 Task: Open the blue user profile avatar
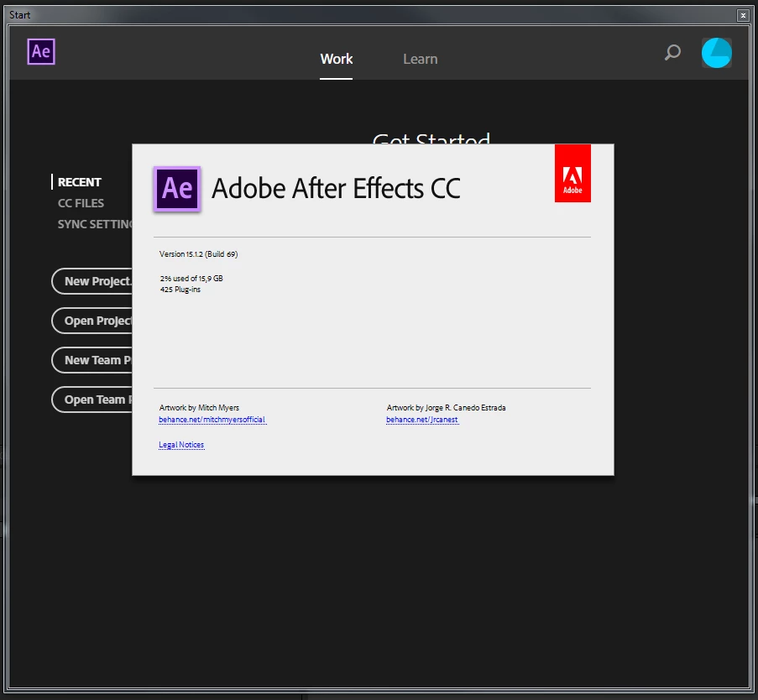[x=716, y=53]
